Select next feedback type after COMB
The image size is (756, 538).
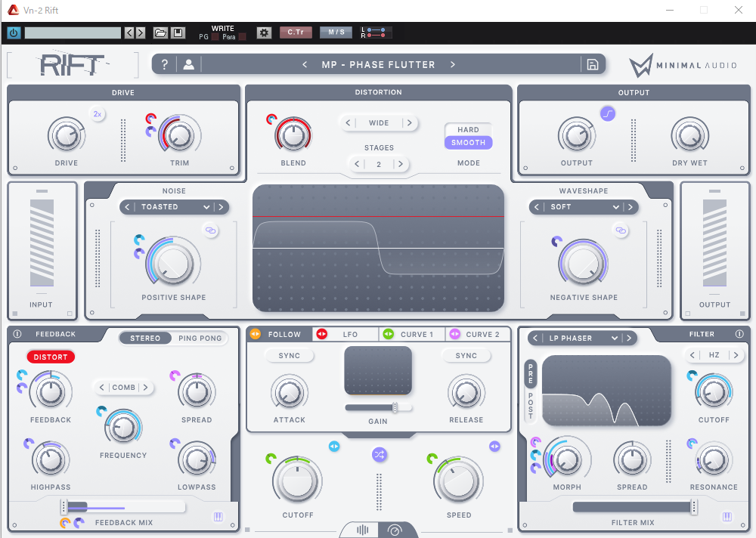tap(145, 387)
